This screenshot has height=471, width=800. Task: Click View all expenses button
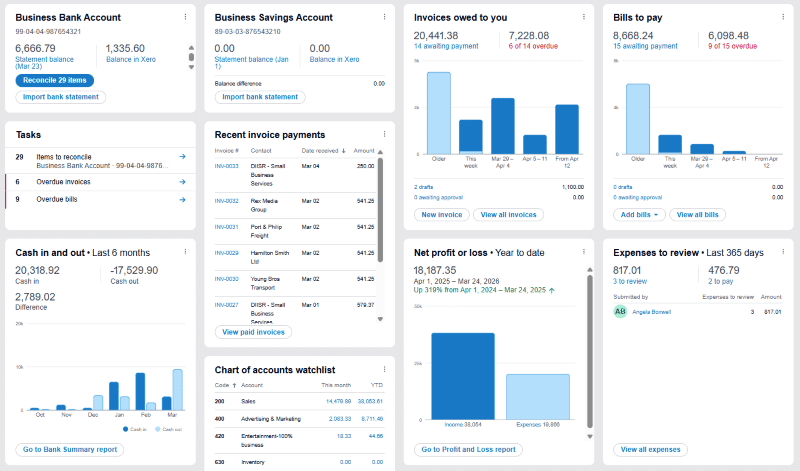pyautogui.click(x=651, y=450)
